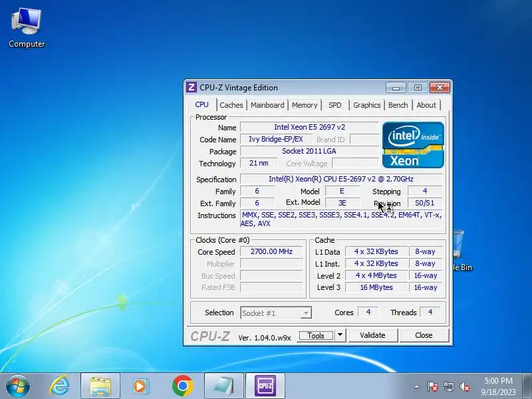The width and height of the screenshot is (532, 399).
Task: Click the empty Brand ID field
Action: pos(364,139)
